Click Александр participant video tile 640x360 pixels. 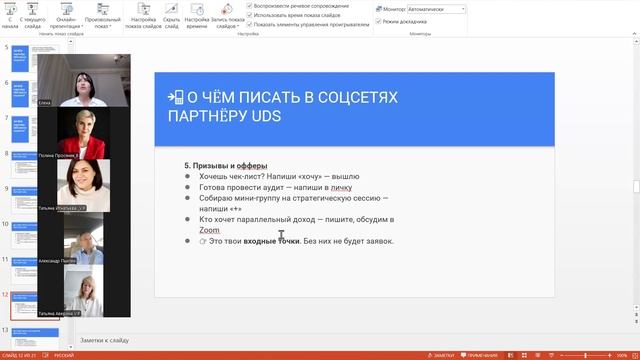click(x=84, y=238)
